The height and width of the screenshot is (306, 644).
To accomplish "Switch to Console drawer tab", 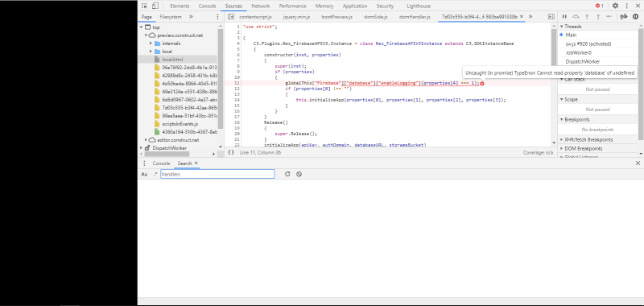I will pyautogui.click(x=161, y=163).
